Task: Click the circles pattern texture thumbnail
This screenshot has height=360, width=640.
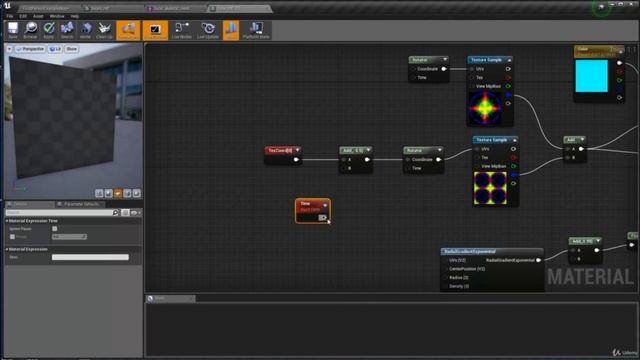Action: click(x=490, y=188)
